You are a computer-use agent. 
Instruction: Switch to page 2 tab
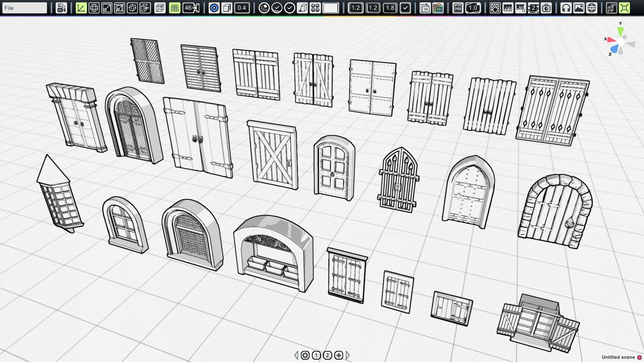[x=327, y=355]
